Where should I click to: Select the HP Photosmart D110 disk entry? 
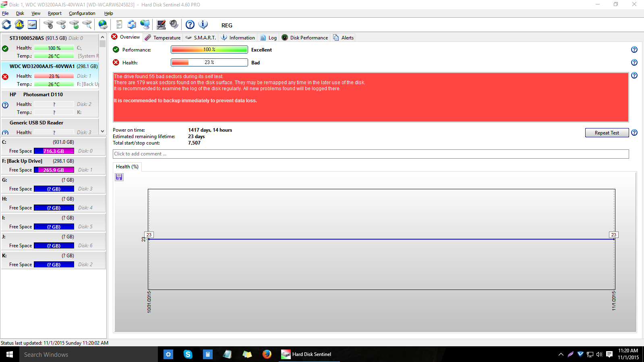pos(50,104)
